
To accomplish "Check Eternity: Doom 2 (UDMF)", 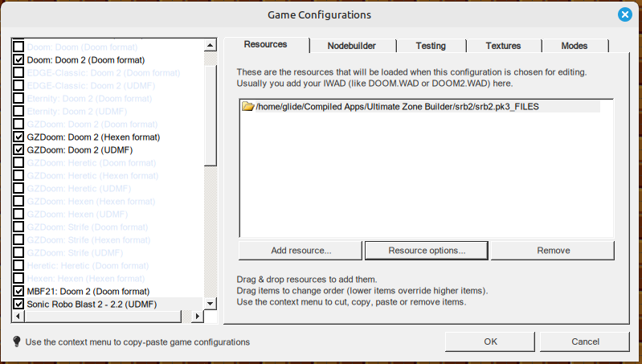I will (18, 112).
